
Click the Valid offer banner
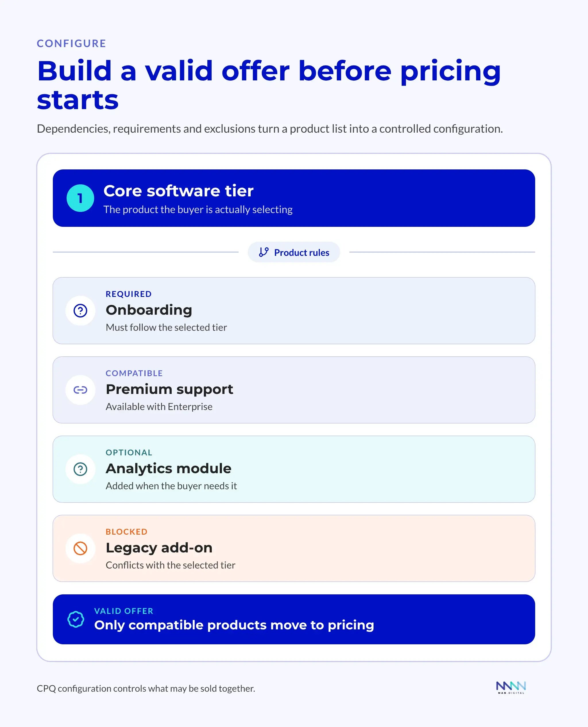pyautogui.click(x=294, y=619)
